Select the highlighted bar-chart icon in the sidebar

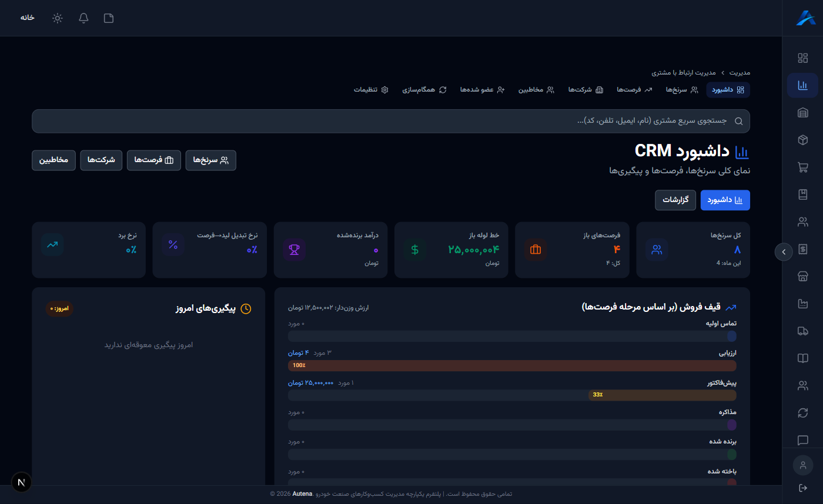(802, 85)
